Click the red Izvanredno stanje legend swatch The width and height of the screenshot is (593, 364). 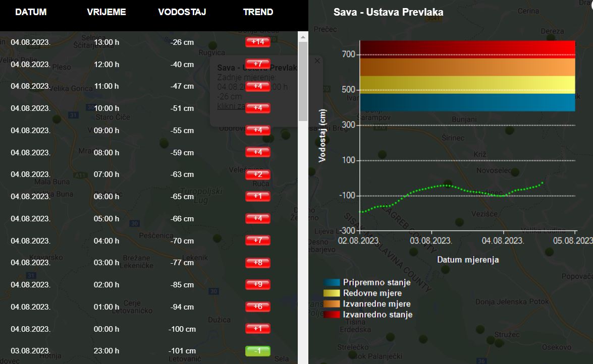pos(332,315)
